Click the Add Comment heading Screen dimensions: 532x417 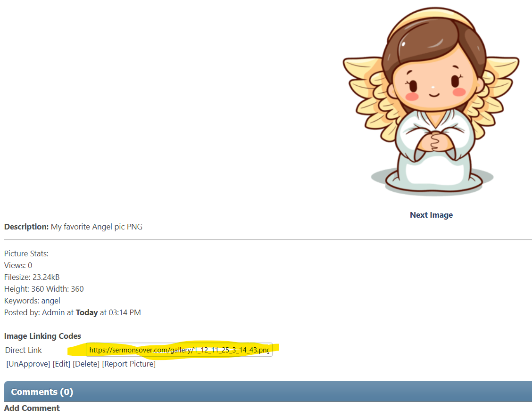[32, 408]
